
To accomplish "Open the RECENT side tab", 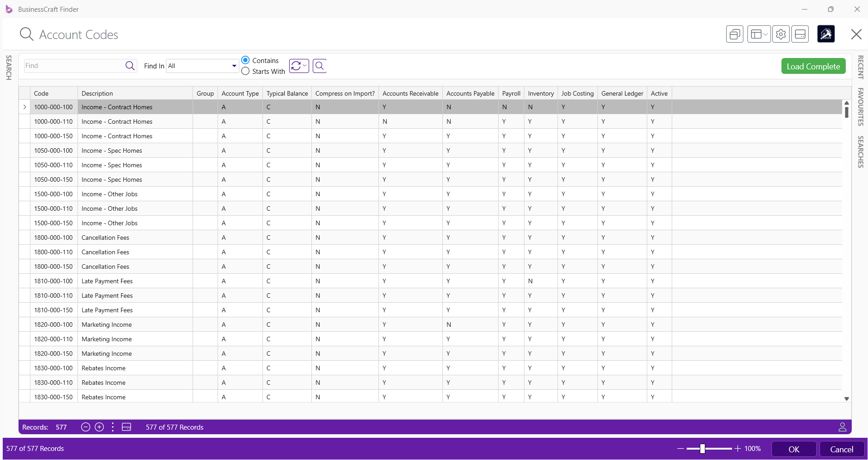I will click(860, 67).
